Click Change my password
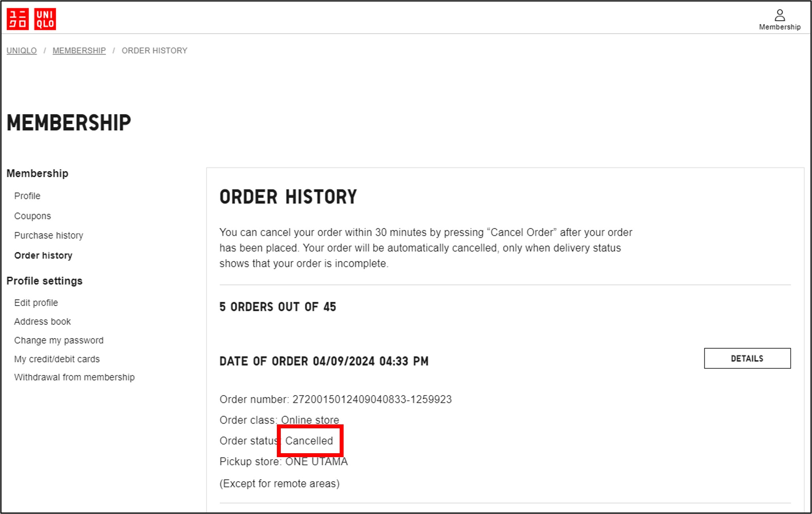Screen dimensions: 812x514 point(59,340)
